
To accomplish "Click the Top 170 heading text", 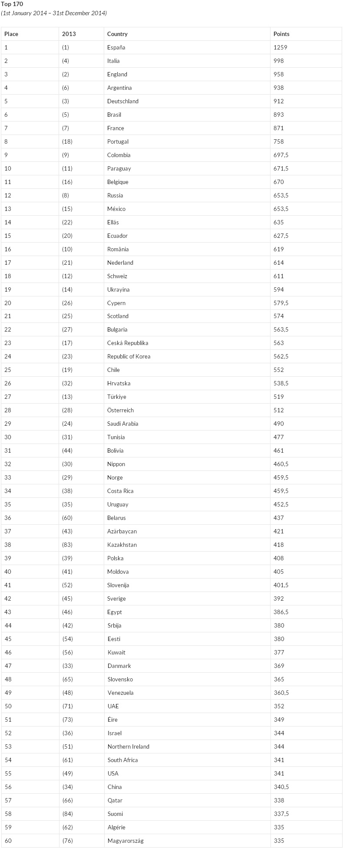I will click(12, 4).
